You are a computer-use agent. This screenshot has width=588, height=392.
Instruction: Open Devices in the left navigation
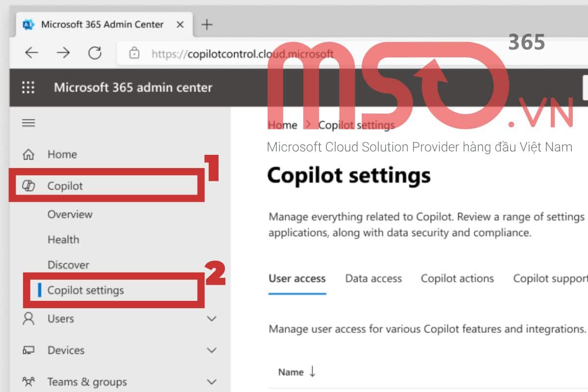(x=66, y=350)
